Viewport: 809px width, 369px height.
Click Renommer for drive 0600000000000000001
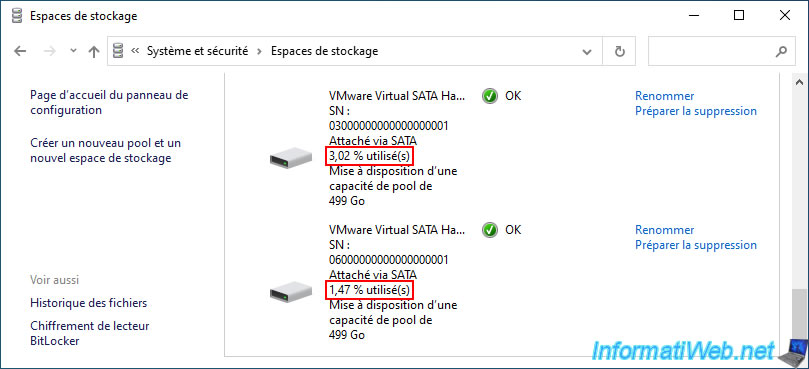665,230
